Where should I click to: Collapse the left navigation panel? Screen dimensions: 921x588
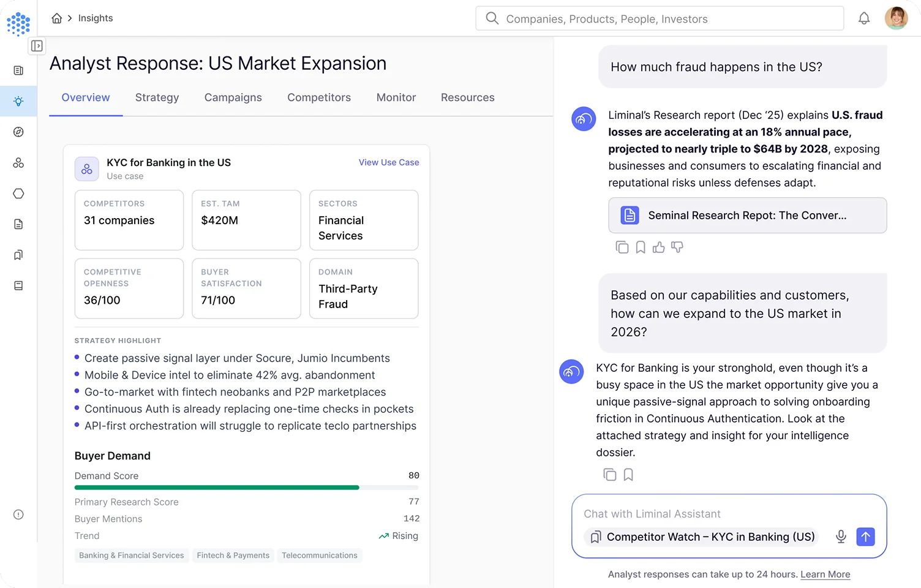pos(37,46)
